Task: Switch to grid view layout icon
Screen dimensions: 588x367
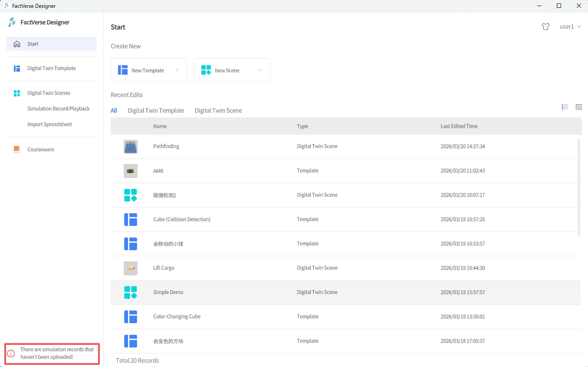Action: tap(578, 107)
